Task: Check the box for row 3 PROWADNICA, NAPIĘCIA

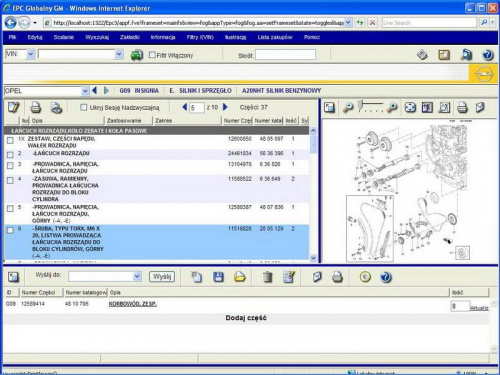Action: (10, 165)
